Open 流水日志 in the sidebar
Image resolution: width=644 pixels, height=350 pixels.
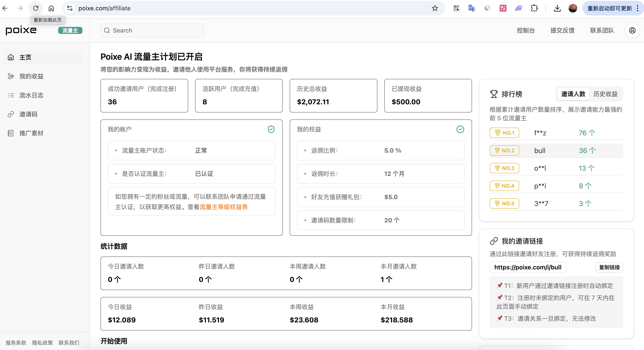(x=31, y=95)
